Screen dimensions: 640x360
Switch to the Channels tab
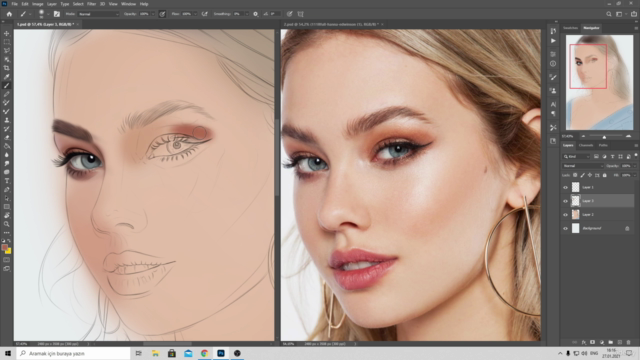pos(586,145)
